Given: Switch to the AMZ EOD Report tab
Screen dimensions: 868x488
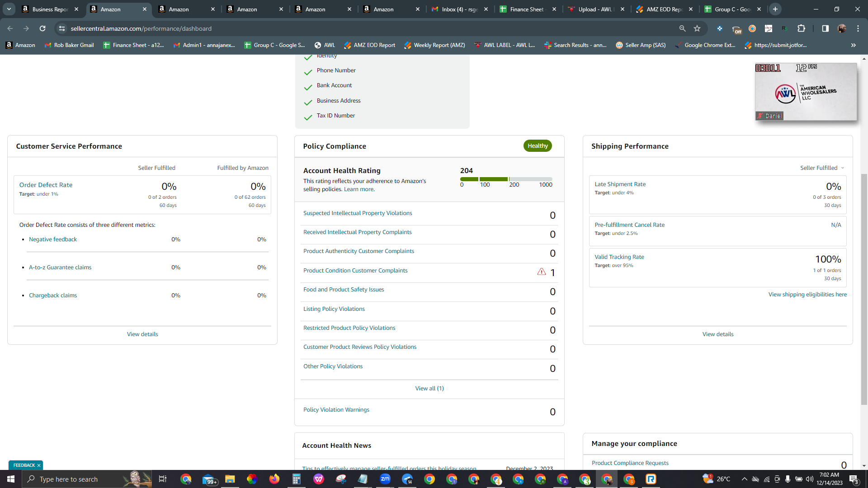Looking at the screenshot, I should (x=665, y=9).
